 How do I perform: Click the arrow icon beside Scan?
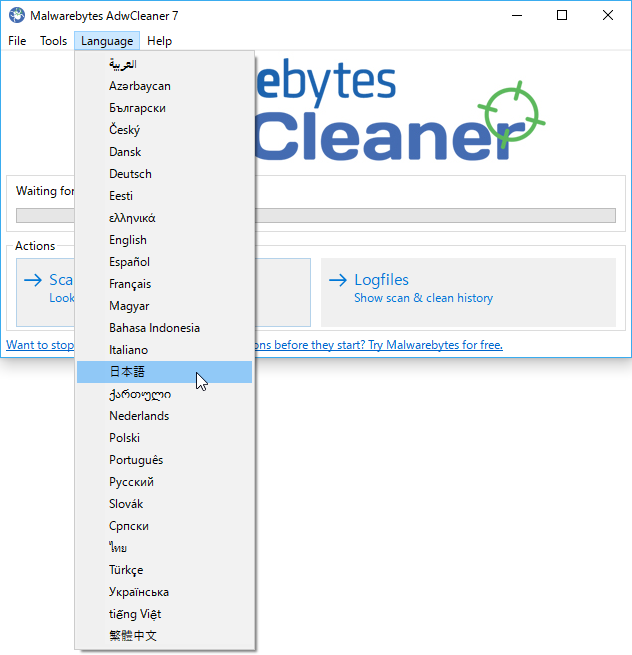click(x=33, y=280)
